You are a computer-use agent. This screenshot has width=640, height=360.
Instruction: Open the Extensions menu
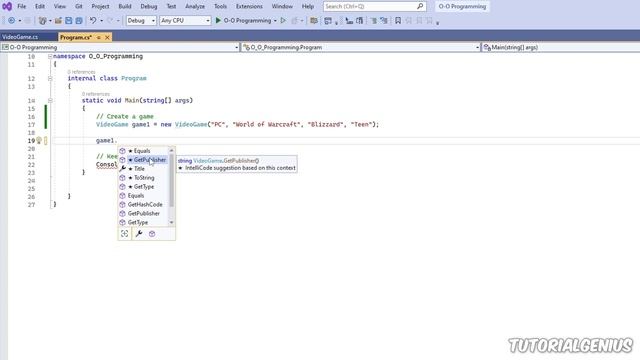pos(249,7)
